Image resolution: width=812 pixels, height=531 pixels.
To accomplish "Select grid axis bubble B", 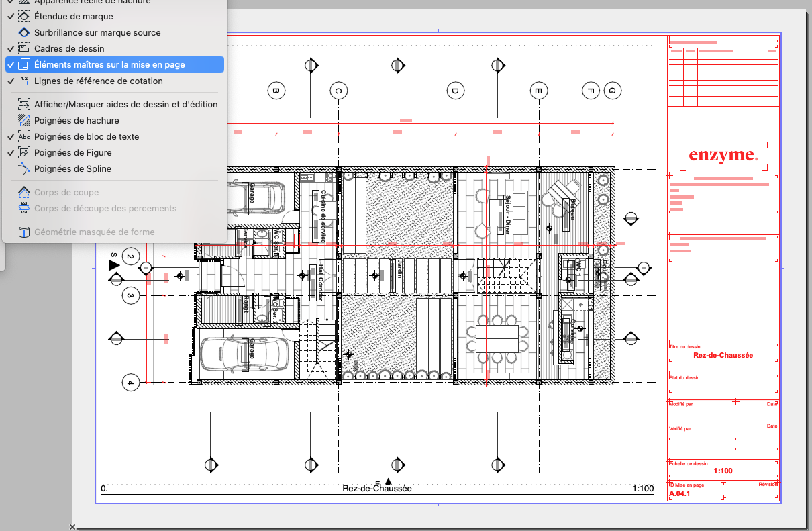I will point(276,91).
